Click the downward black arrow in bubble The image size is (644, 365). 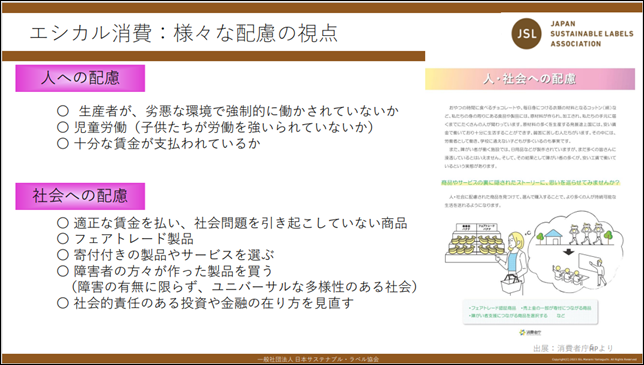point(568,252)
